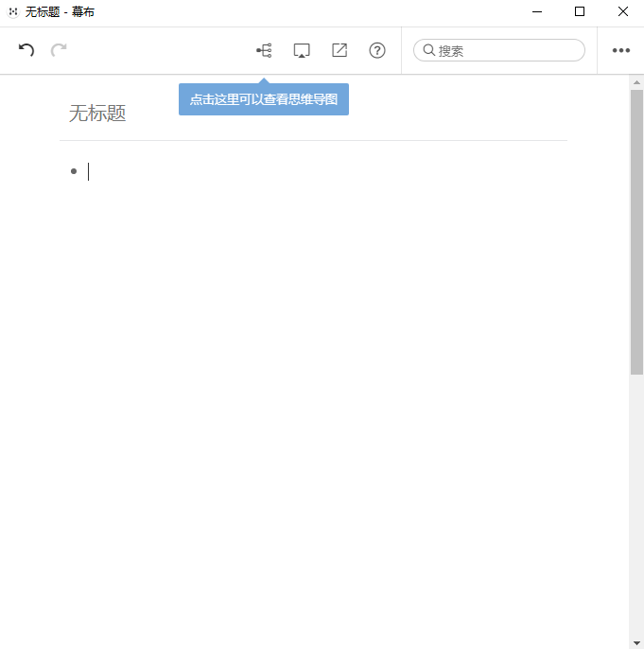Click the 幕布 app icon in the title bar
644x649 pixels.
tap(13, 12)
